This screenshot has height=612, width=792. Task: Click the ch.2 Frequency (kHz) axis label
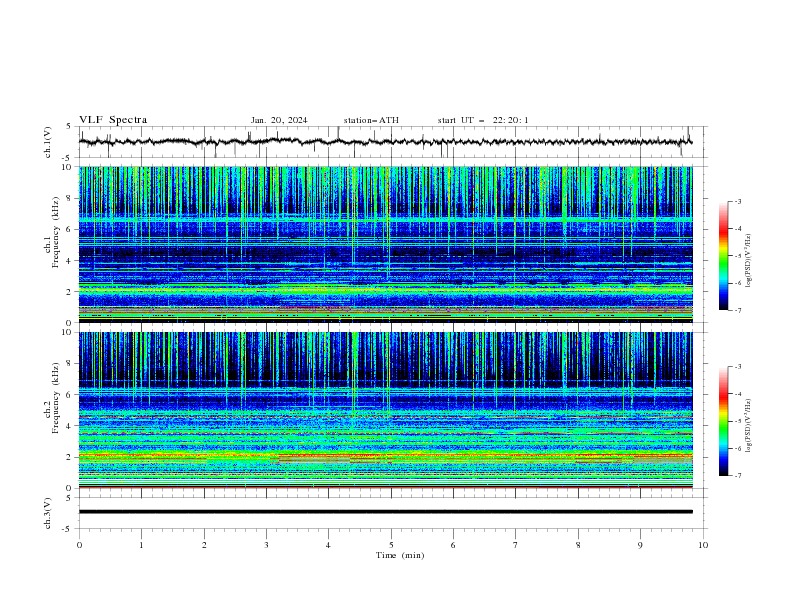pos(52,398)
